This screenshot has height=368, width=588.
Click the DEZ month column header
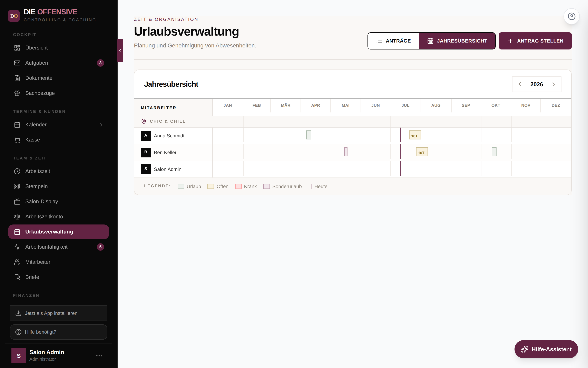tap(556, 105)
